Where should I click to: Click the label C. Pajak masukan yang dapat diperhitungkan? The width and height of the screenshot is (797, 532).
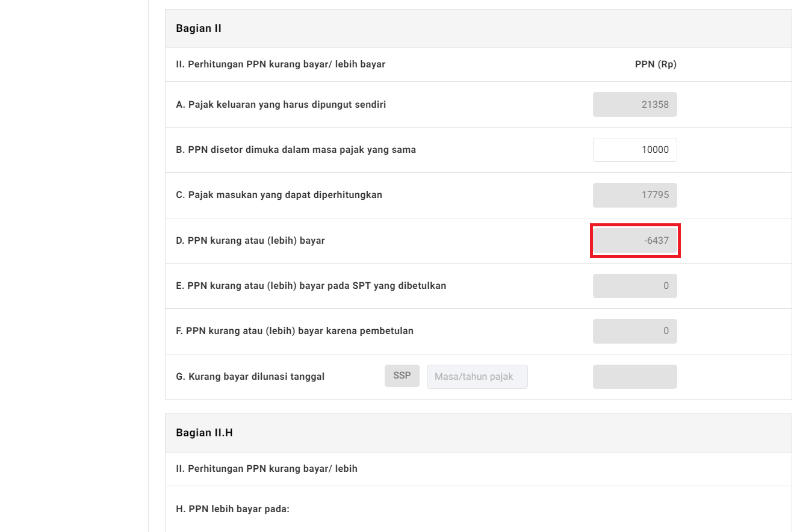coord(279,195)
